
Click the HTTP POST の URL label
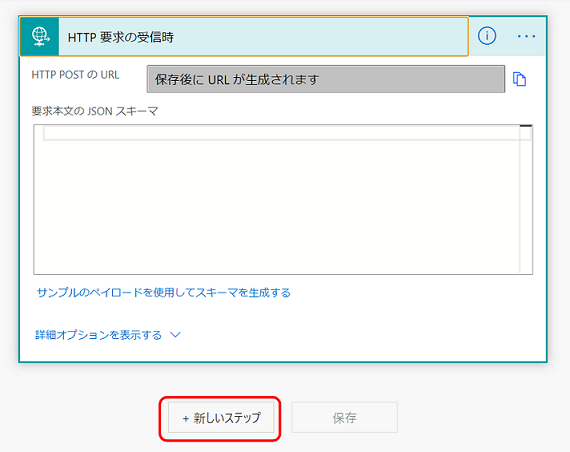pyautogui.click(x=75, y=75)
